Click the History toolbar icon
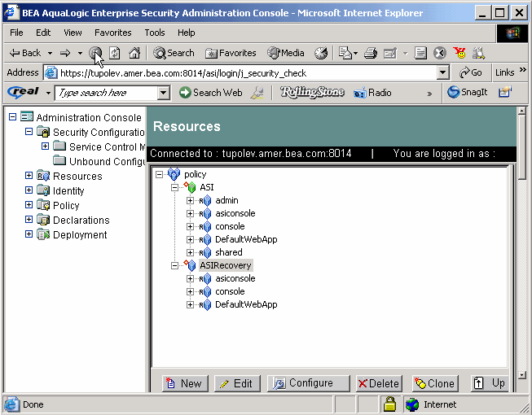532x415 pixels. point(321,53)
